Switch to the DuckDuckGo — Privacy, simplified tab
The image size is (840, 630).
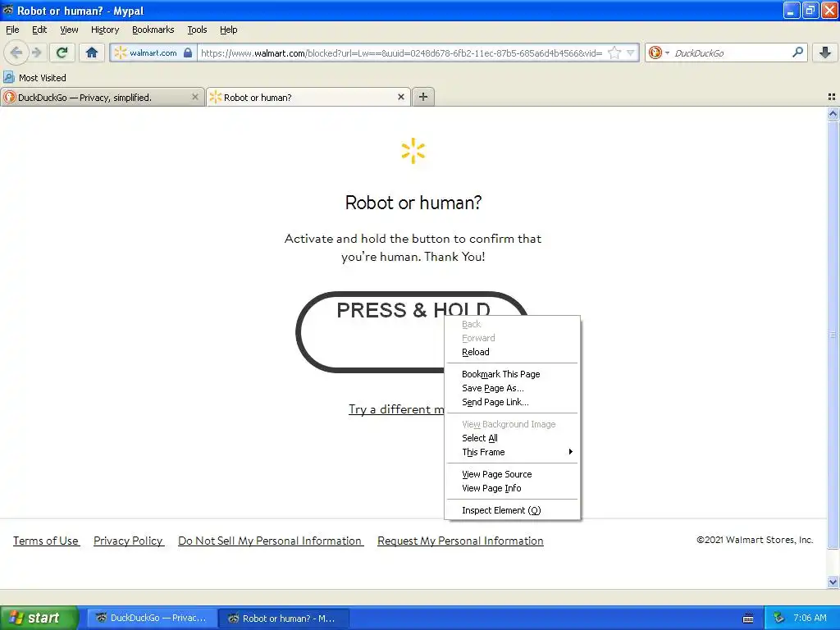(102, 97)
